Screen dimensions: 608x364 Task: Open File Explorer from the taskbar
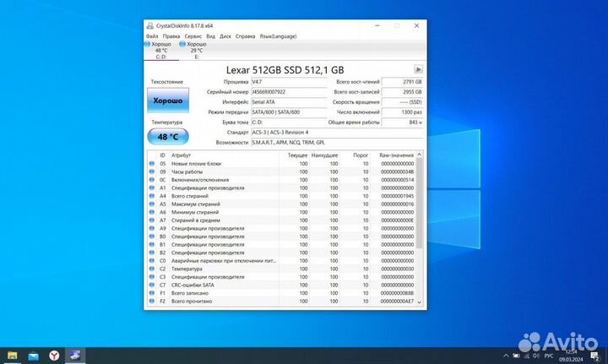12,356
